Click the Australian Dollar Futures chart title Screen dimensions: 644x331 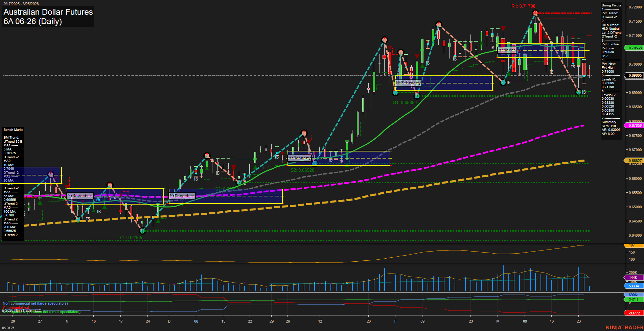click(48, 12)
